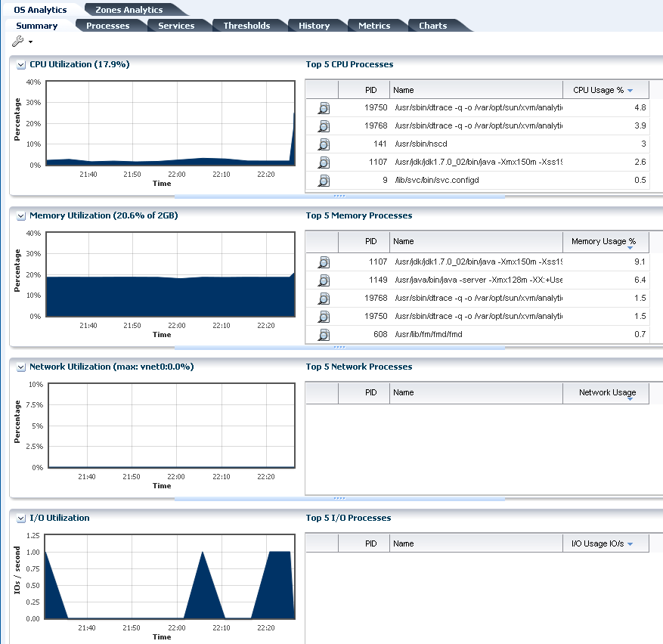This screenshot has width=663, height=644.
Task: Collapse the CPU Utilization section
Action: [x=20, y=65]
